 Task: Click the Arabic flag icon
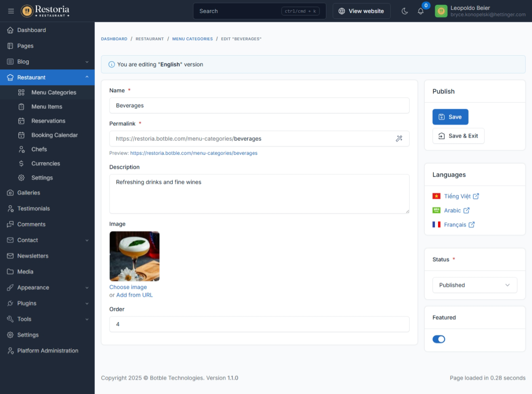[436, 210]
